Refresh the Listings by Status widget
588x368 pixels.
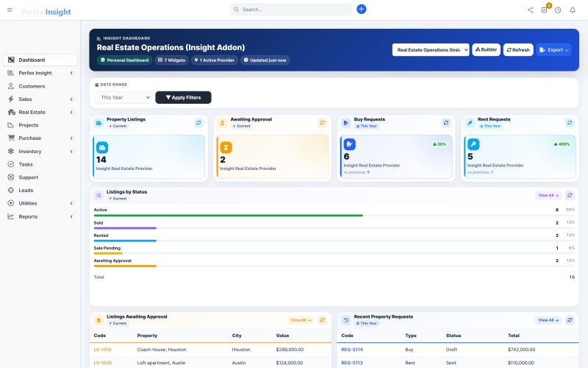(570, 195)
